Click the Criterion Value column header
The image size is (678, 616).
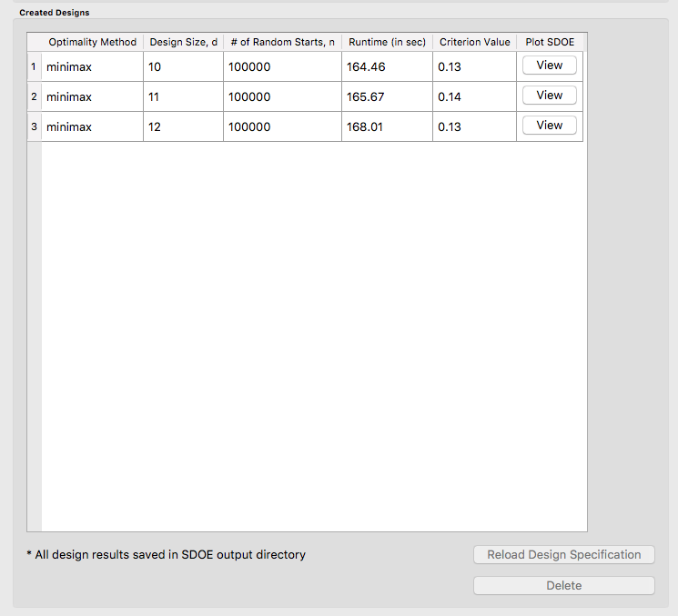(x=474, y=42)
